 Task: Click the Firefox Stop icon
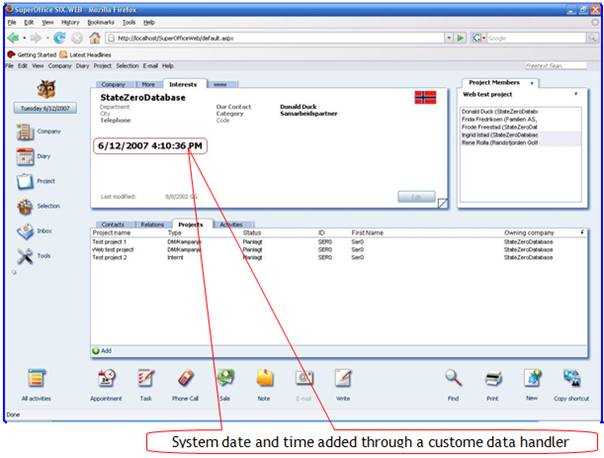click(77, 38)
